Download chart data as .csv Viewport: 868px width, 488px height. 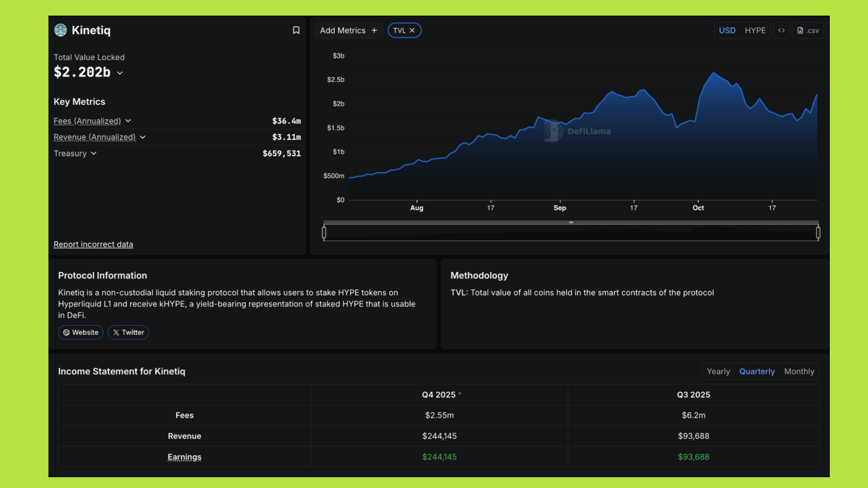click(x=808, y=31)
